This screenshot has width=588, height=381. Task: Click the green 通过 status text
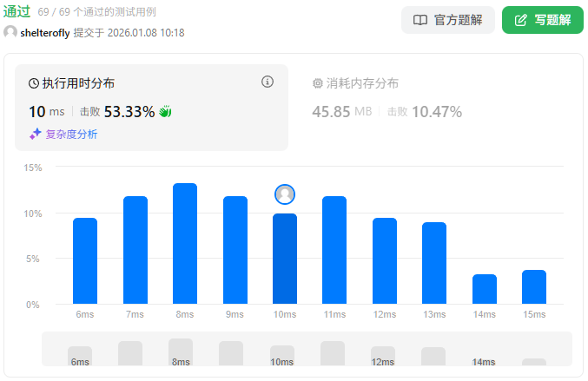click(x=17, y=12)
